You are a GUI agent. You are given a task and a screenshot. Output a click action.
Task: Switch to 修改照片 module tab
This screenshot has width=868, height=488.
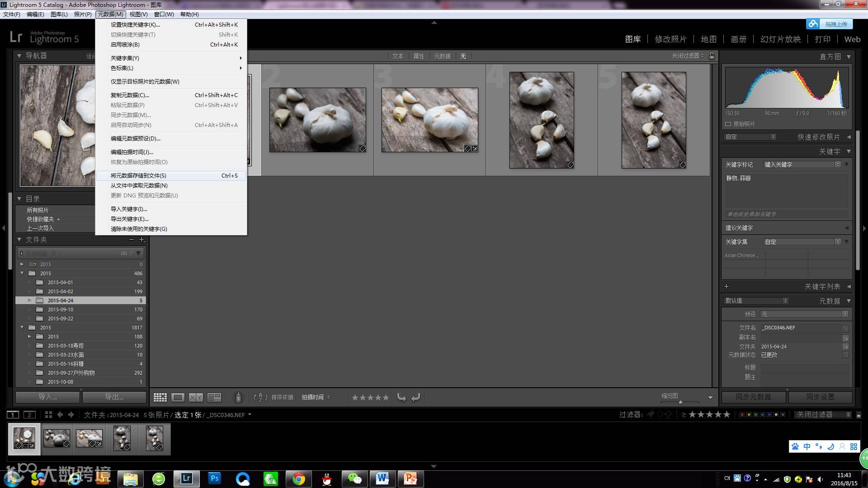670,39
